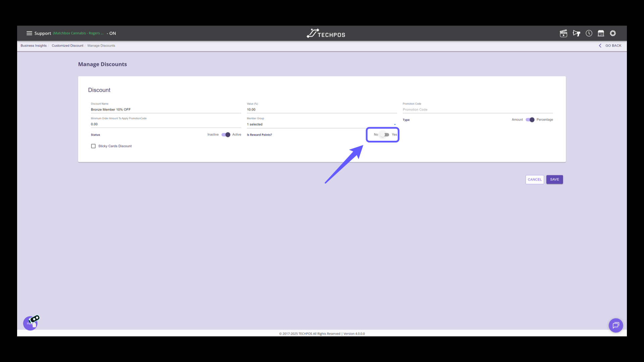The height and width of the screenshot is (362, 644).
Task: Click the clock history icon
Action: 589,33
